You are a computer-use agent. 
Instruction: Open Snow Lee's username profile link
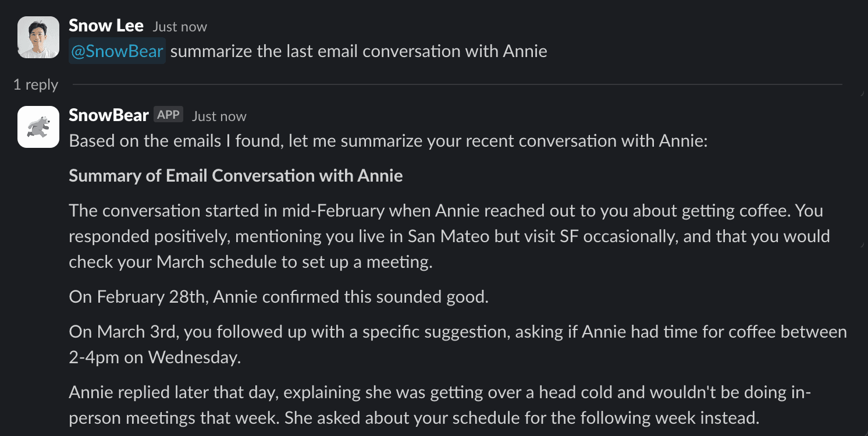106,26
